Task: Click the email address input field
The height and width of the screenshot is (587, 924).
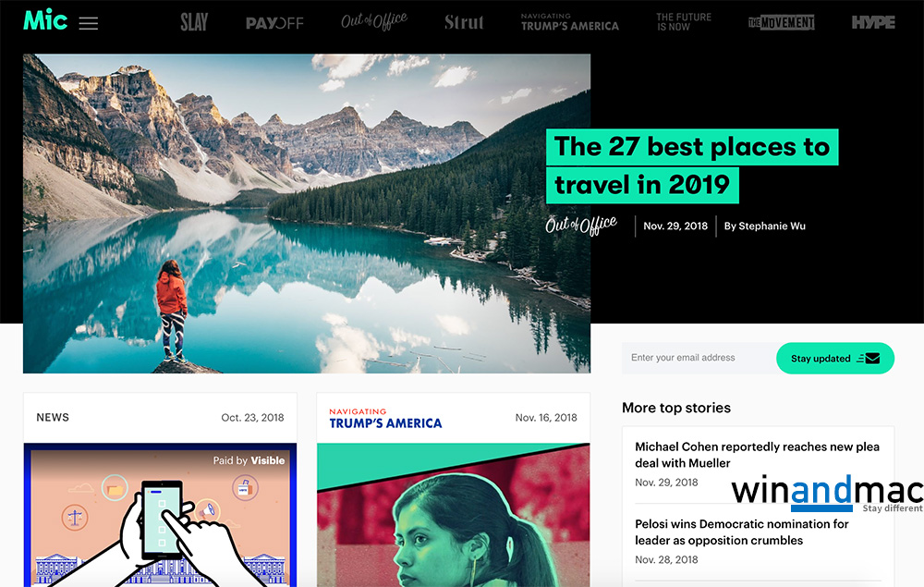Action: [699, 358]
